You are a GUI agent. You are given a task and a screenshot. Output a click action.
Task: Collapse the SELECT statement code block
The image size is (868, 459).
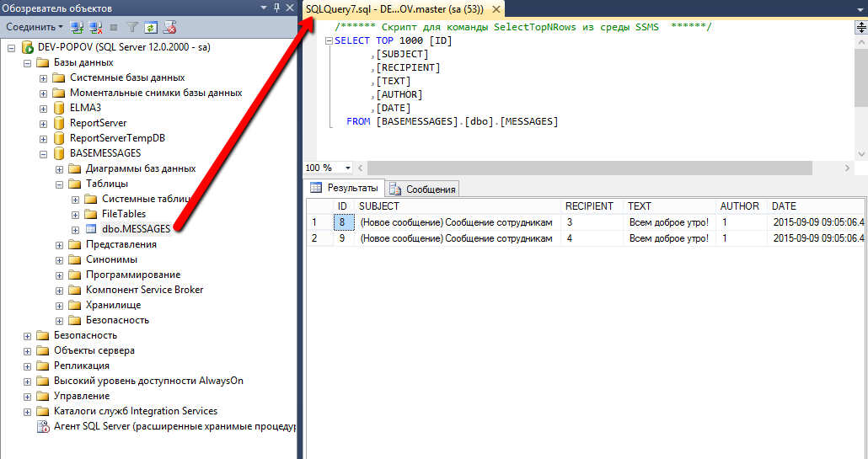pyautogui.click(x=328, y=40)
